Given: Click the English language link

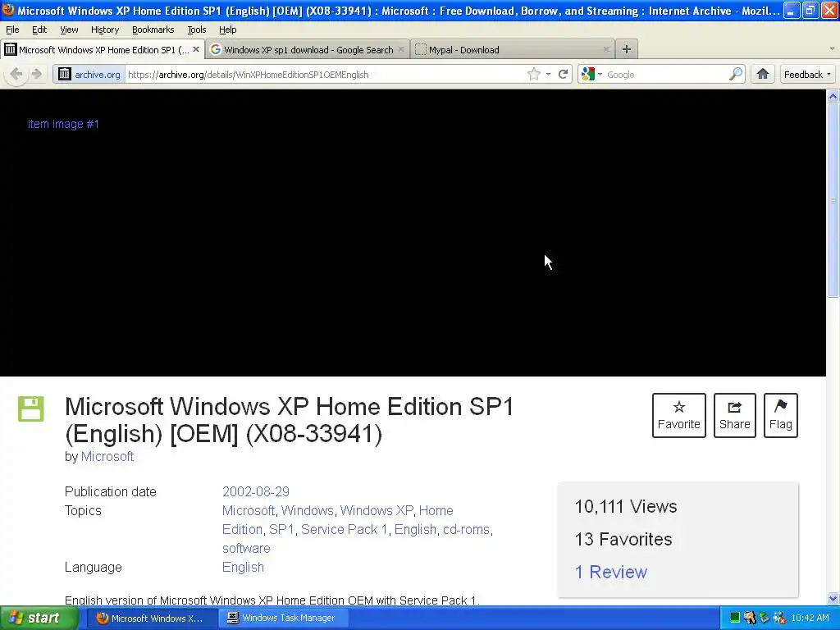Looking at the screenshot, I should pos(243,567).
